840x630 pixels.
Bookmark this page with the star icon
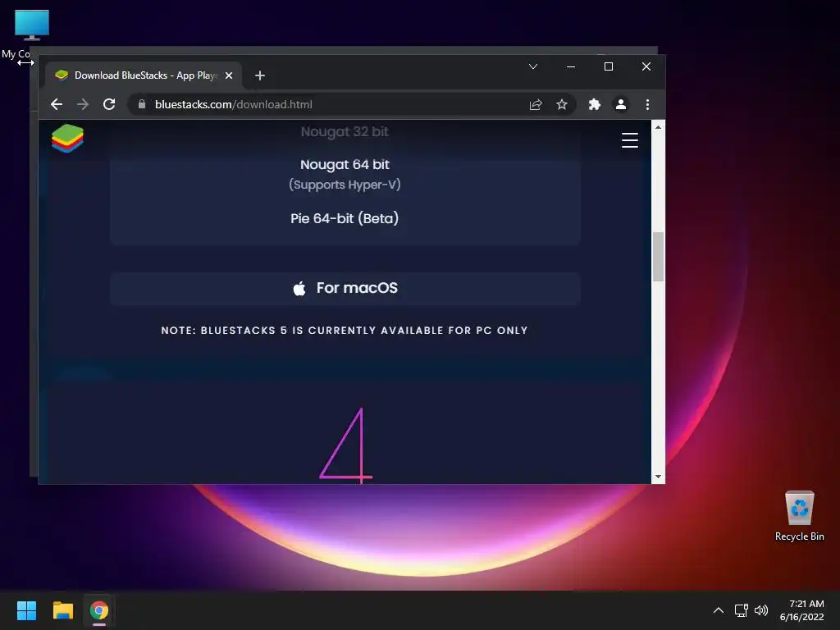coord(561,104)
